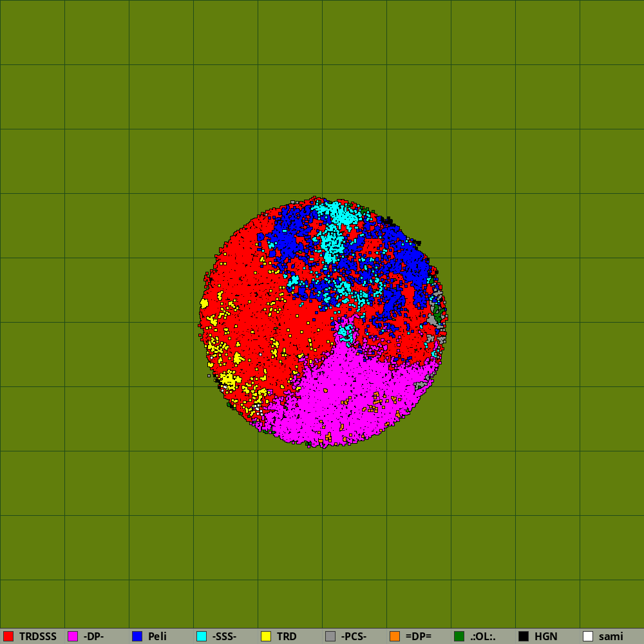Click the magenta -DP- legend swatch
644x644 pixels.
(73, 636)
